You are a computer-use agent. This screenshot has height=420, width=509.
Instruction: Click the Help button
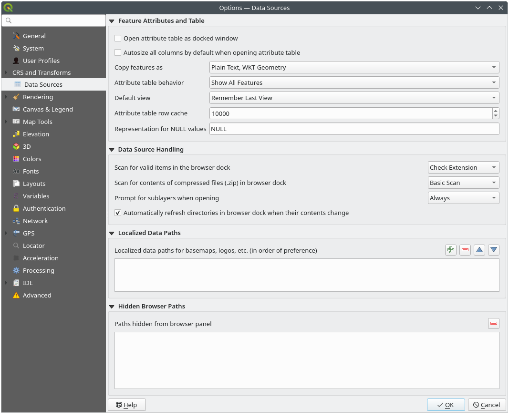coord(126,405)
